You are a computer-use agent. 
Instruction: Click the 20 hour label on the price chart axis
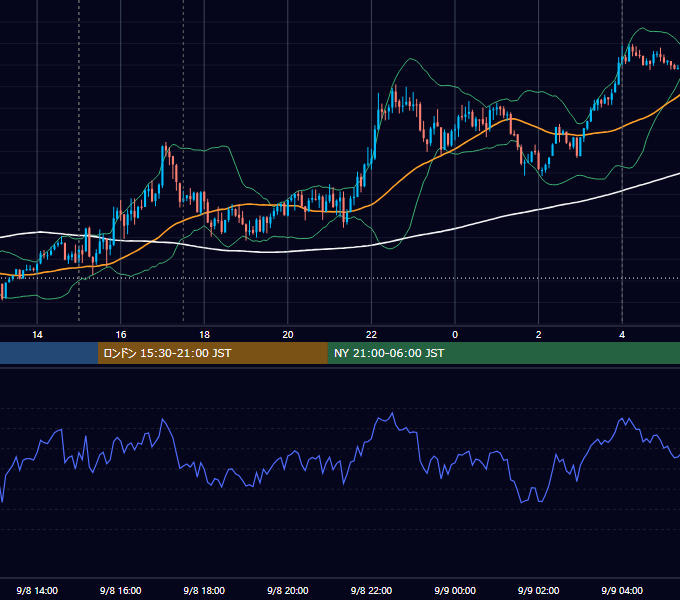tap(288, 335)
